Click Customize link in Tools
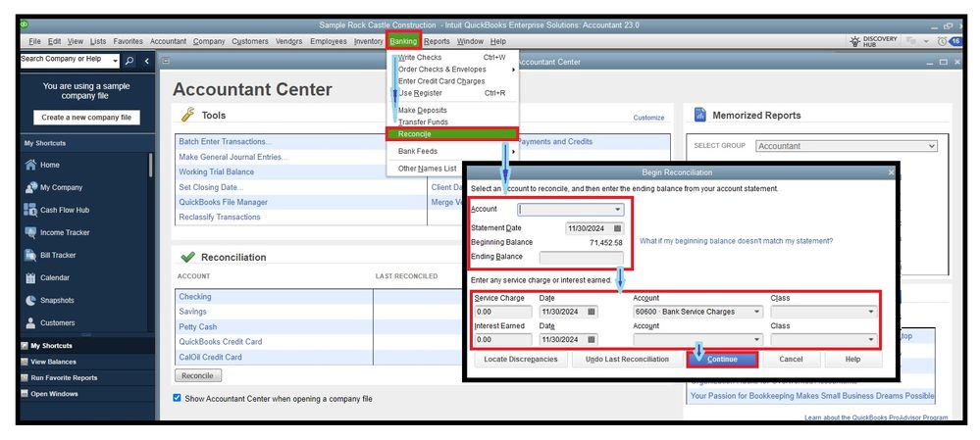The image size is (980, 440). click(x=648, y=118)
